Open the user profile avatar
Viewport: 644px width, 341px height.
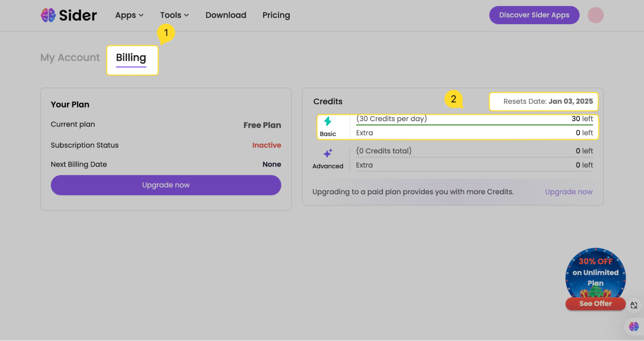coord(595,15)
